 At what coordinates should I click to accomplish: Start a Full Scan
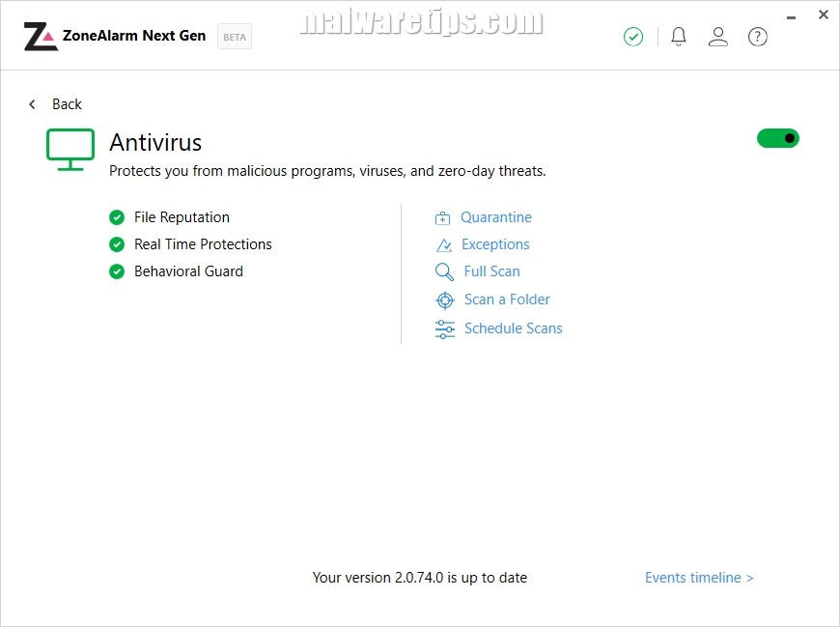point(491,271)
